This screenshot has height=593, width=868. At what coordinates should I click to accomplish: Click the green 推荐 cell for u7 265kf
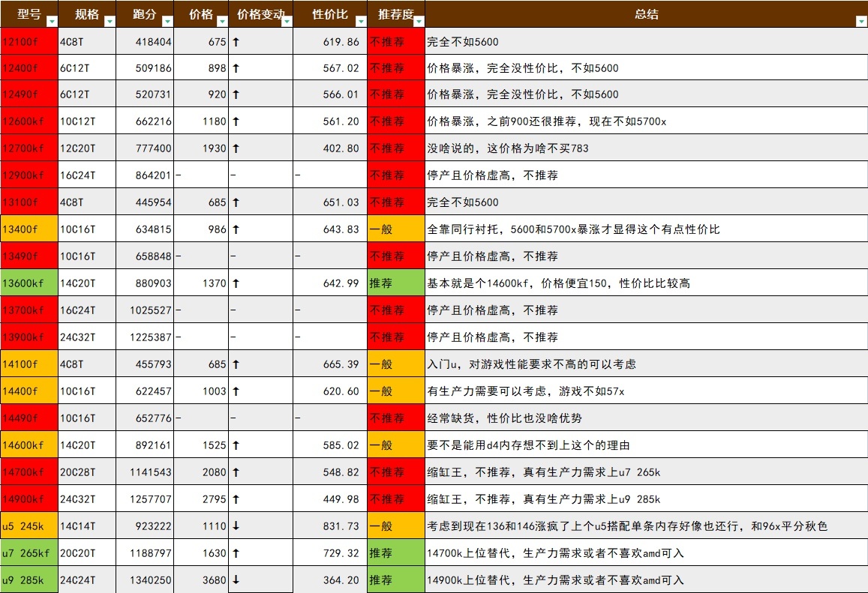click(395, 553)
